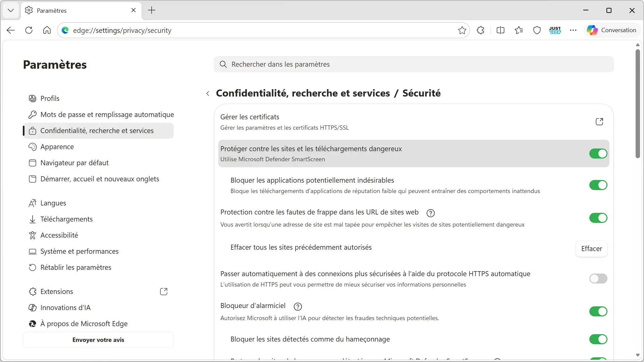
Task: Open the Favorites list icon
Action: click(x=519, y=30)
